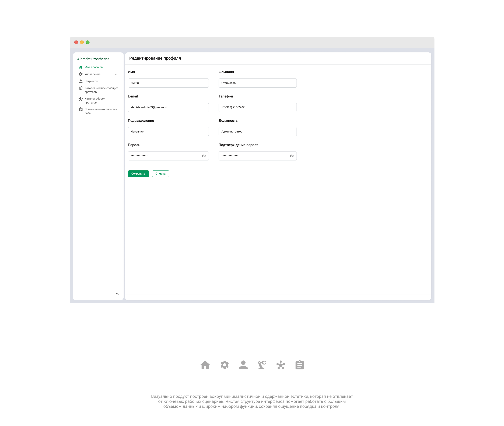Click the gear icon next to Управление
Image resolution: width=504 pixels, height=426 pixels.
click(80, 74)
